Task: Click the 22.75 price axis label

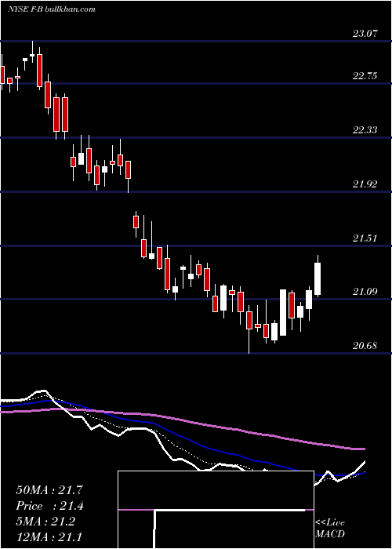Action: [365, 76]
